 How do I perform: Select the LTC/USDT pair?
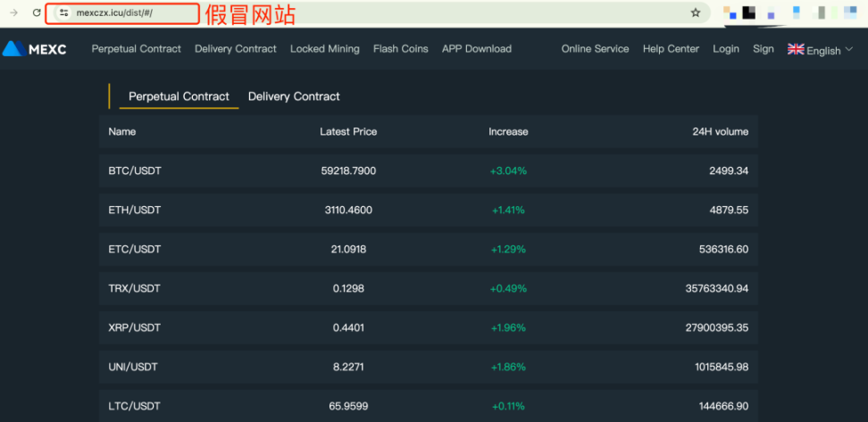135,407
